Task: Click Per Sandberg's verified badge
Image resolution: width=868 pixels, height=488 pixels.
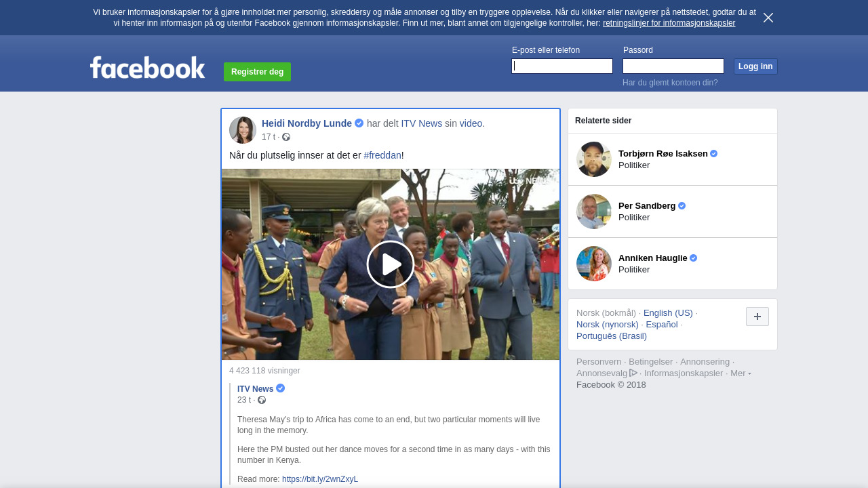Action: [x=682, y=206]
